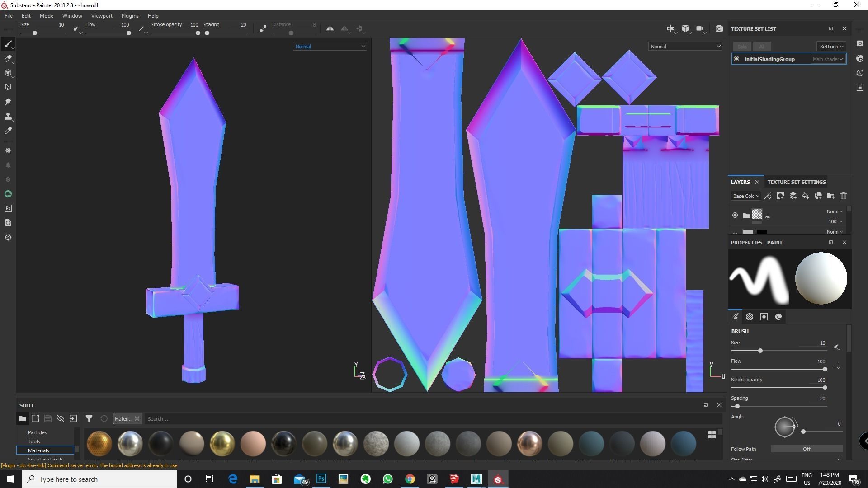Screen dimensions: 868x488
Task: Select the Smudge tool
Action: (x=8, y=102)
